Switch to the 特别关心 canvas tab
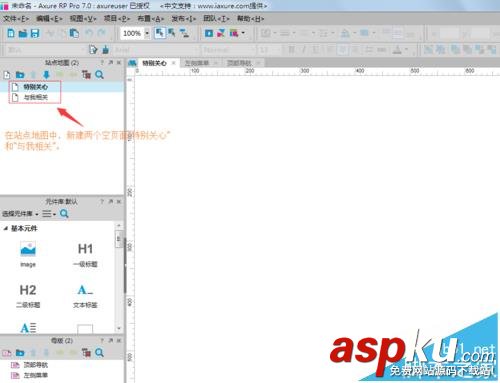The height and width of the screenshot is (383, 500). (154, 63)
